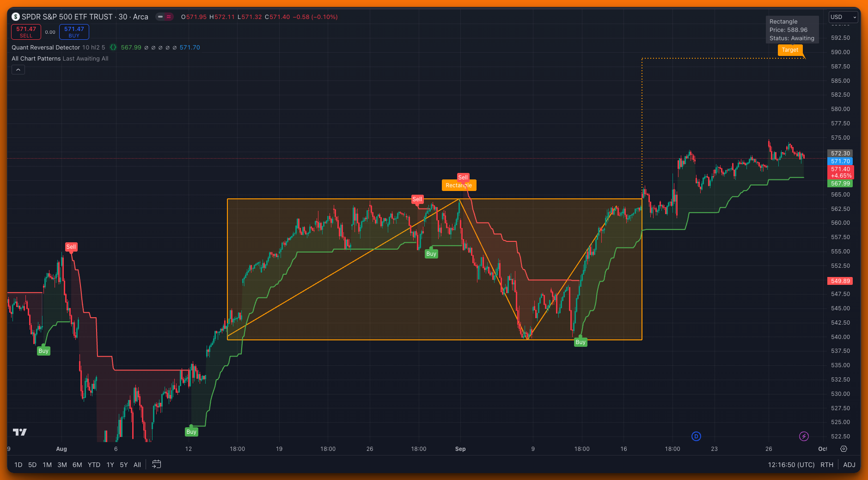Click the blue 571.70 legend value
The width and height of the screenshot is (868, 480).
[190, 47]
